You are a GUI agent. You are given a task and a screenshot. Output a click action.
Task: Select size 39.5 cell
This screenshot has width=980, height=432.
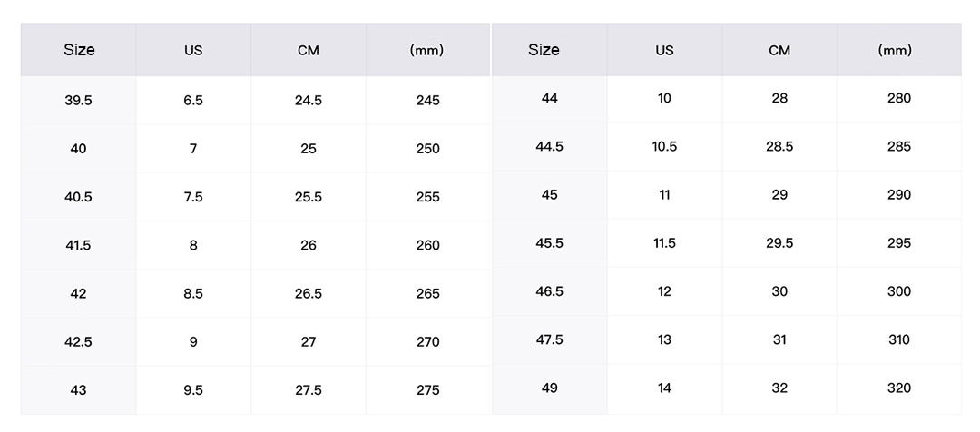79,101
